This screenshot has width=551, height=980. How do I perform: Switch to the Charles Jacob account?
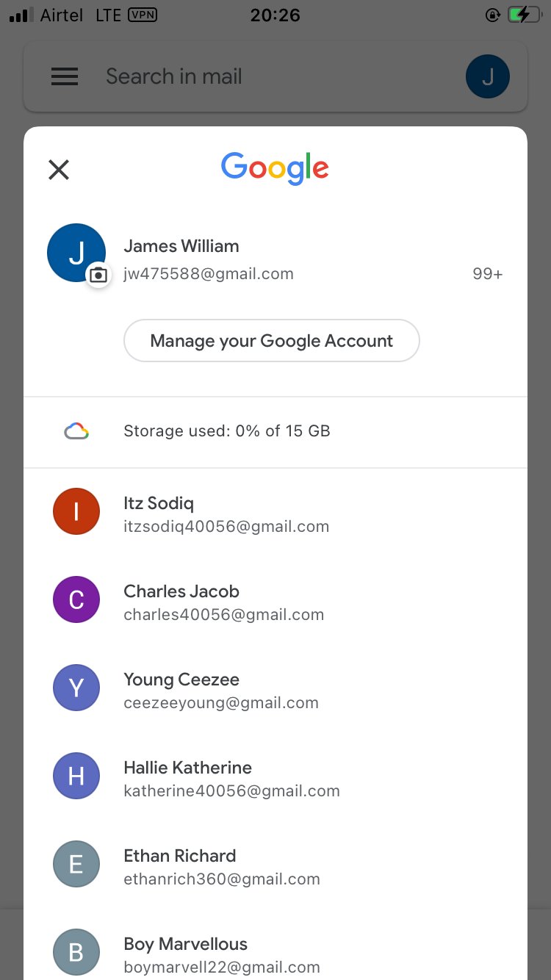pos(275,600)
